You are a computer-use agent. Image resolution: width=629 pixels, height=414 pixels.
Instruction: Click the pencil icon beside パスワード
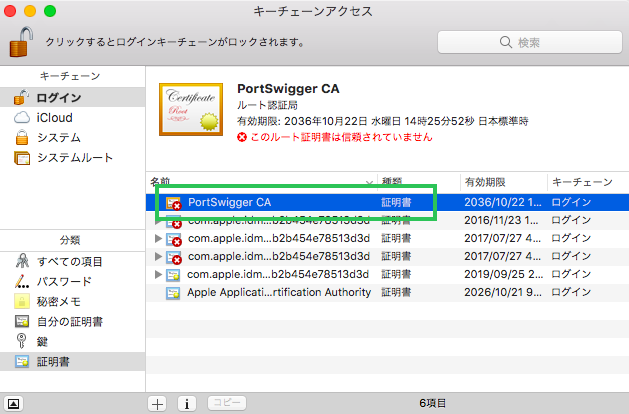(x=22, y=282)
